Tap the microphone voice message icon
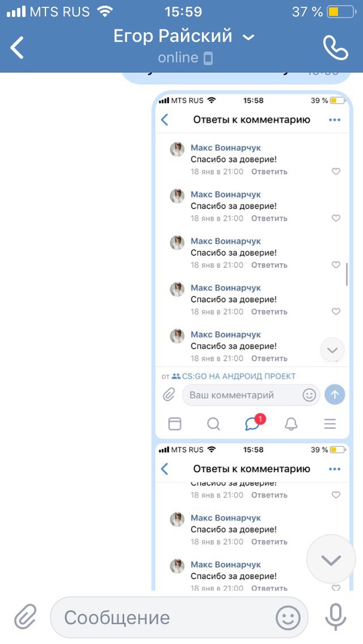Screen dimensions: 363x644 (336, 617)
